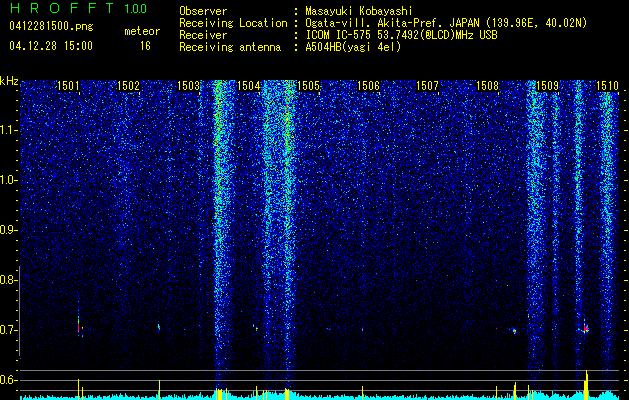This screenshot has width=629, height=400.
Task: Click the 1501 time marker
Action: (68, 85)
